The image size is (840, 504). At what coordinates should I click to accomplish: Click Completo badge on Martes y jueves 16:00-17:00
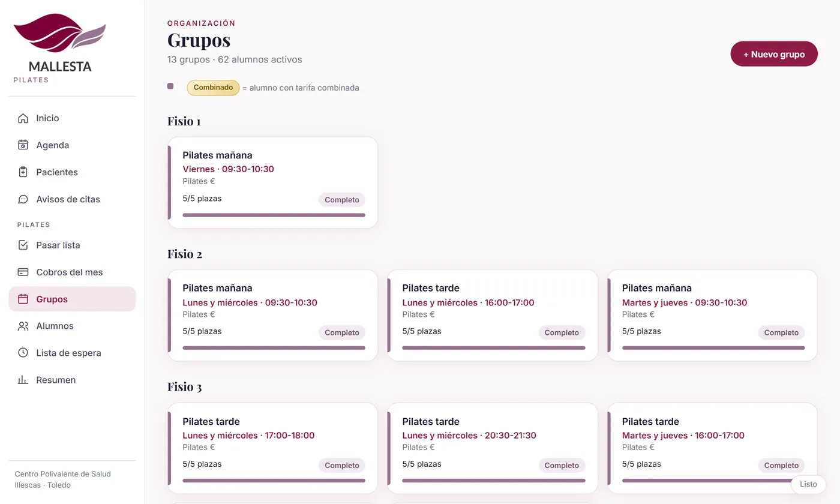(781, 465)
